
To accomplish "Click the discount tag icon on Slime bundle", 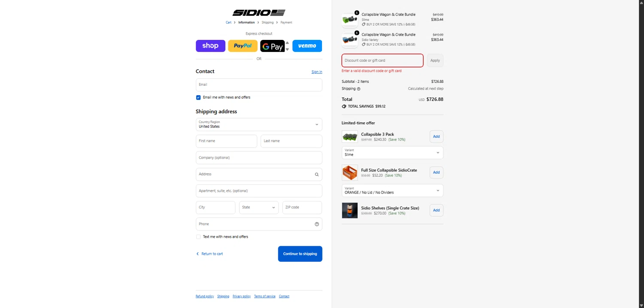I will coord(364,24).
